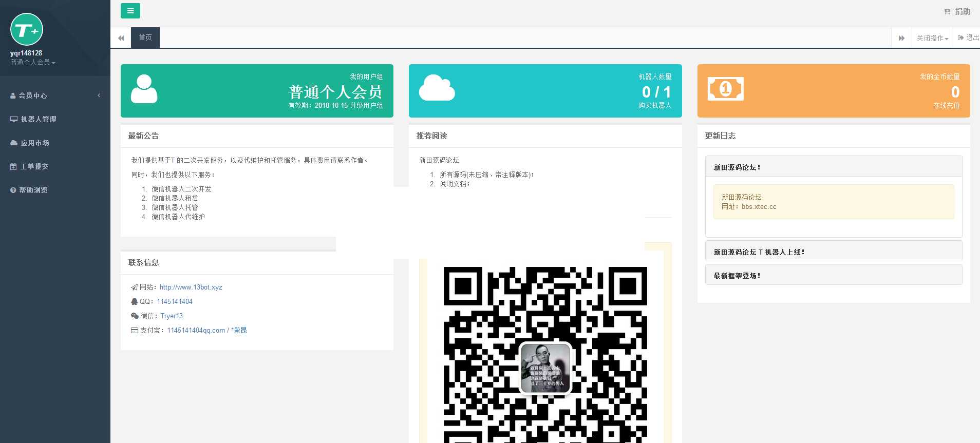This screenshot has height=443, width=980.
Task: Open 机器人管理 sidebar menu
Action: [x=55, y=119]
